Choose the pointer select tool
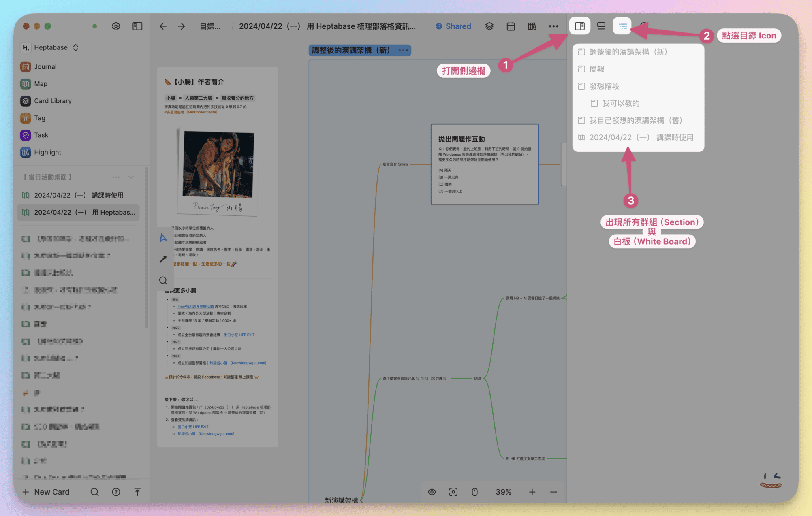Viewport: 812px width, 516px height. (163, 238)
